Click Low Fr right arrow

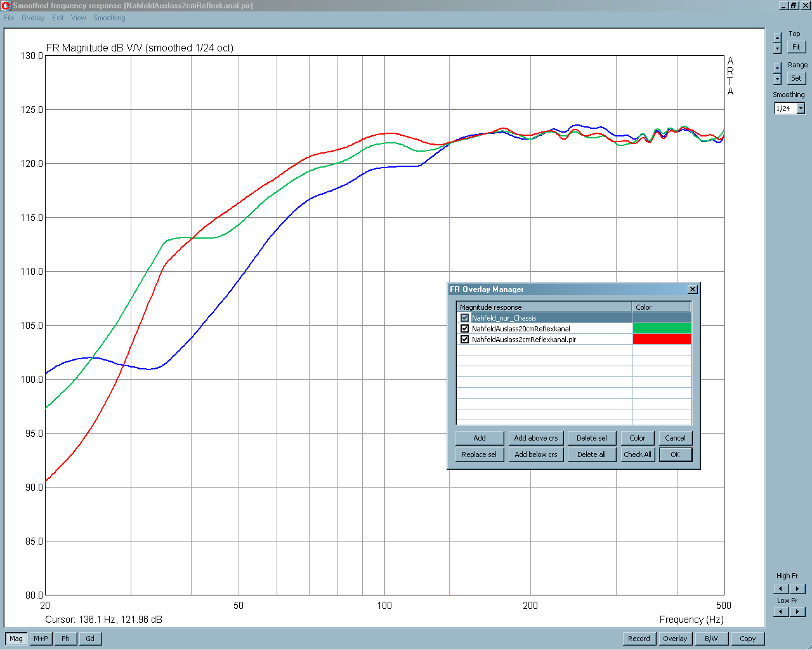797,612
